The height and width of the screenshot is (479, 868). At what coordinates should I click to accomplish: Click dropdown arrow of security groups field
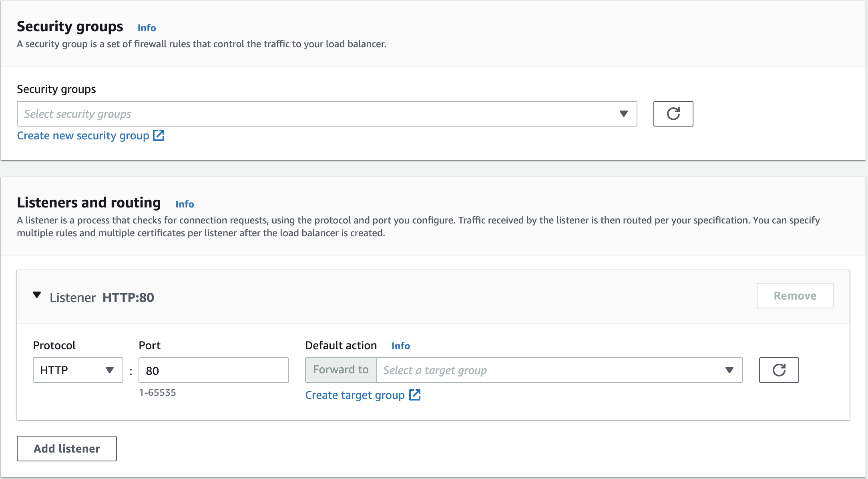pyautogui.click(x=623, y=114)
